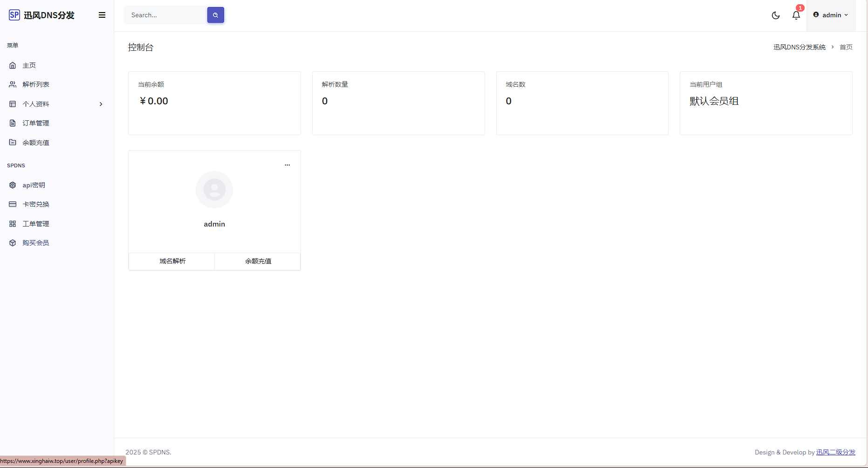Click the 工单管理 grid icon
Viewport: 868px width, 468px height.
pos(13,224)
